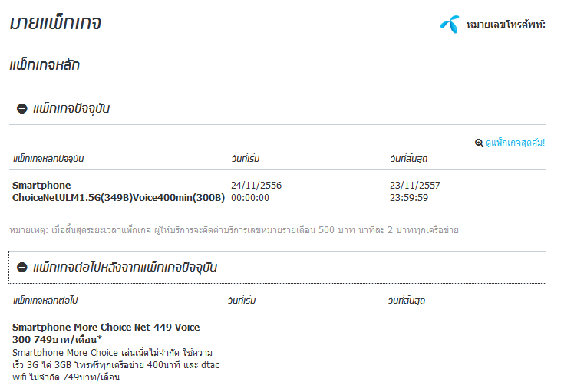
Task: Click the Smartphone More Choice description text
Action: click(x=116, y=364)
